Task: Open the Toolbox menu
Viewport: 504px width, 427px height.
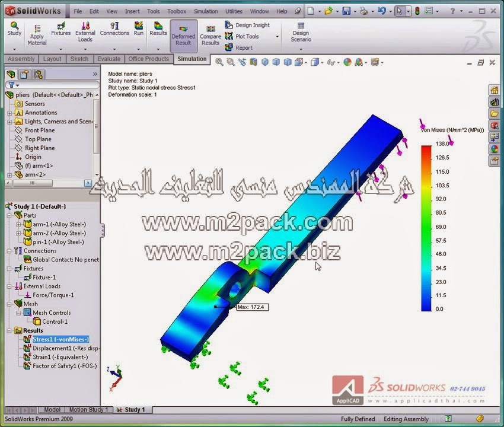Action: click(x=177, y=11)
